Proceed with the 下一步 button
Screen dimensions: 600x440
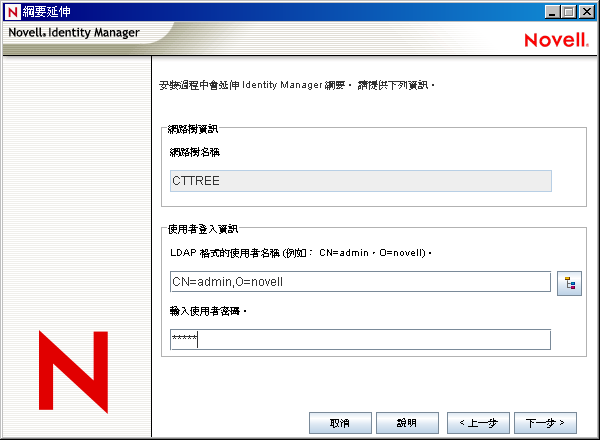pyautogui.click(x=545, y=423)
